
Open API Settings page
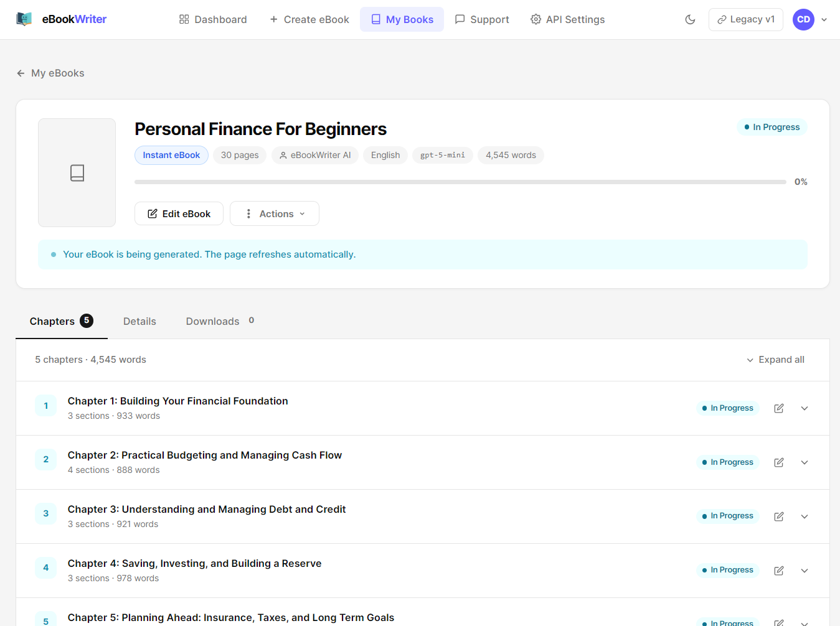point(567,19)
